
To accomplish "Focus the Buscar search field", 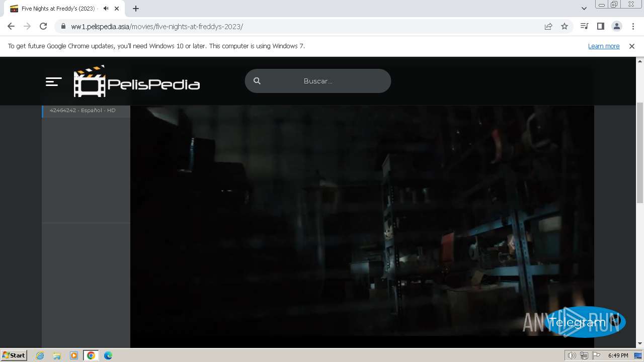I will click(318, 81).
